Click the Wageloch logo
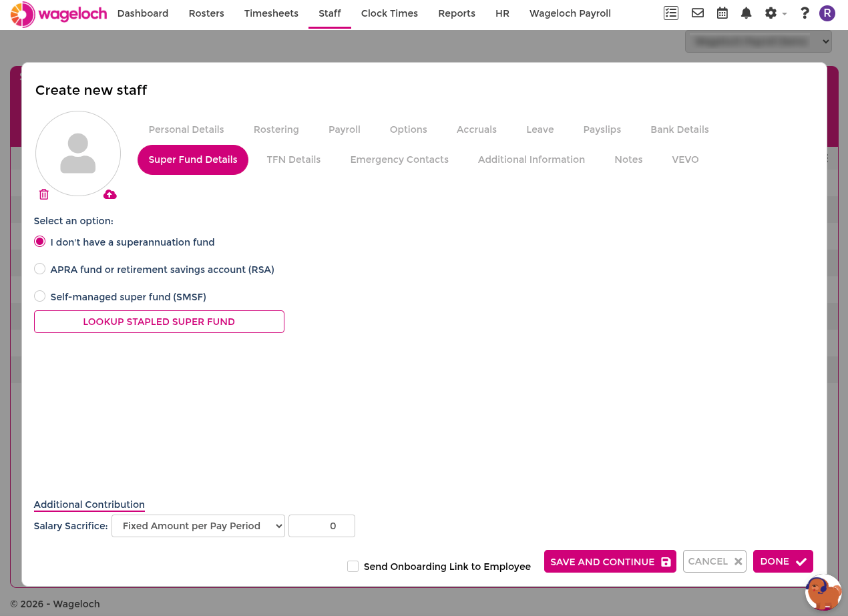The image size is (848, 616). click(x=59, y=14)
